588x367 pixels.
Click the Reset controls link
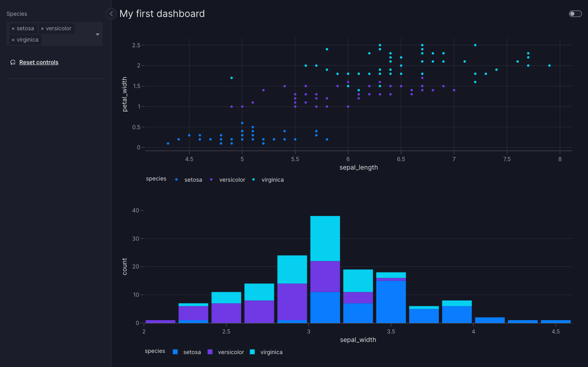(39, 62)
